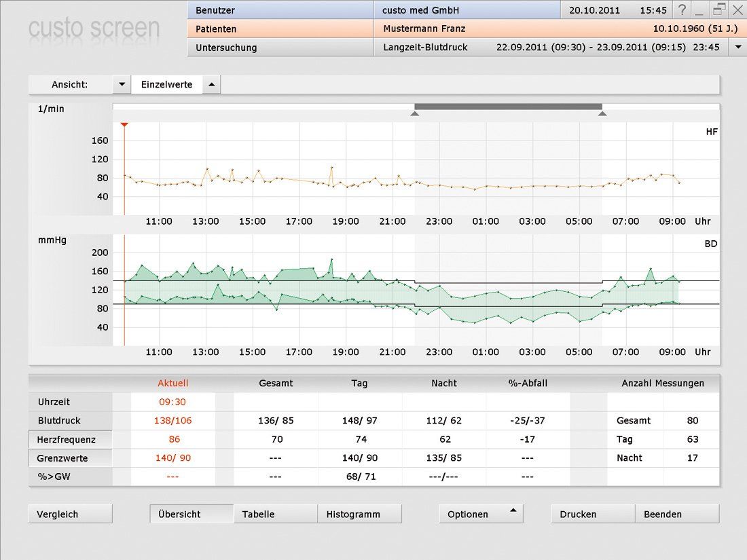
Task: Click the left night range handle triangle
Action: (x=415, y=114)
